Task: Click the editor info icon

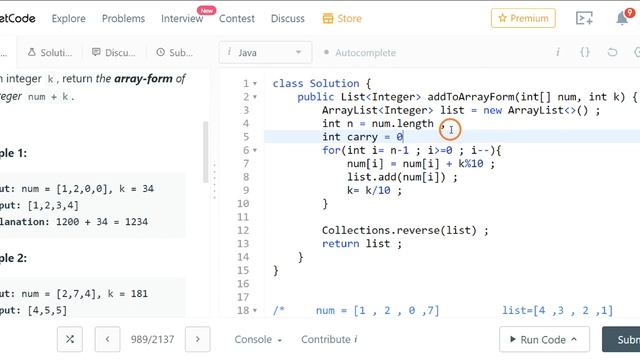Action: pyautogui.click(x=558, y=52)
